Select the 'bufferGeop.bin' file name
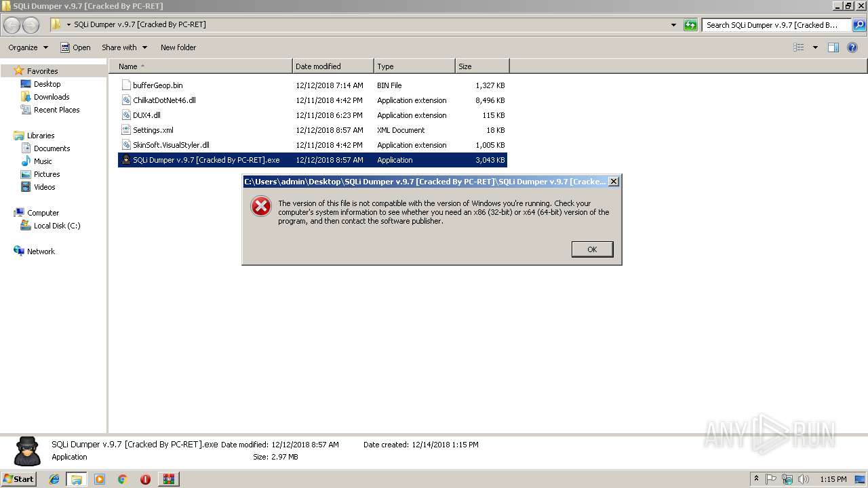Viewport: 868px width, 488px height. tap(157, 85)
